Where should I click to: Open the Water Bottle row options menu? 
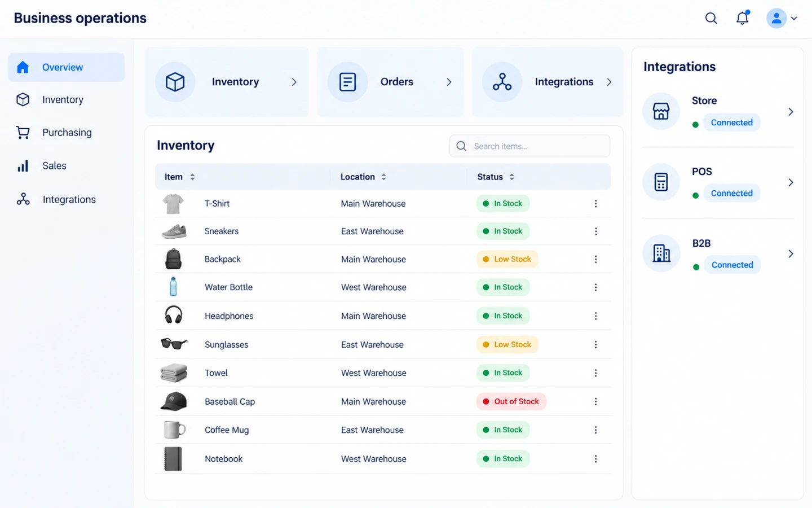pos(595,287)
